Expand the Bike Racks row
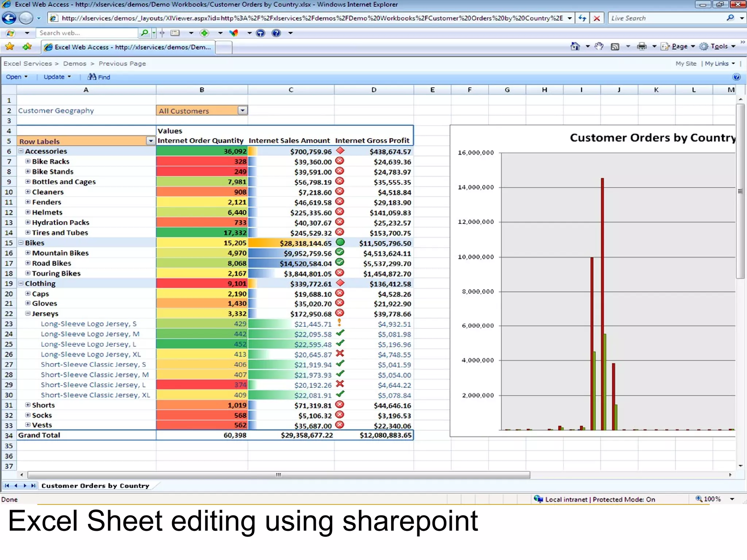747x560 pixels. click(28, 161)
